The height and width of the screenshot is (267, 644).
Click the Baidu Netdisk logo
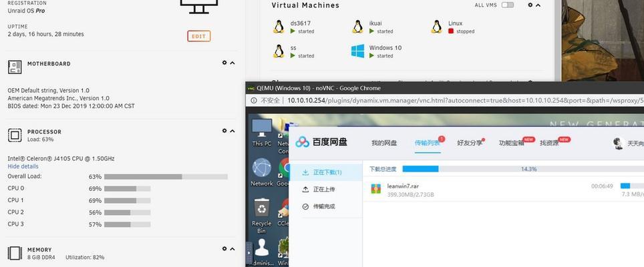pyautogui.click(x=321, y=142)
